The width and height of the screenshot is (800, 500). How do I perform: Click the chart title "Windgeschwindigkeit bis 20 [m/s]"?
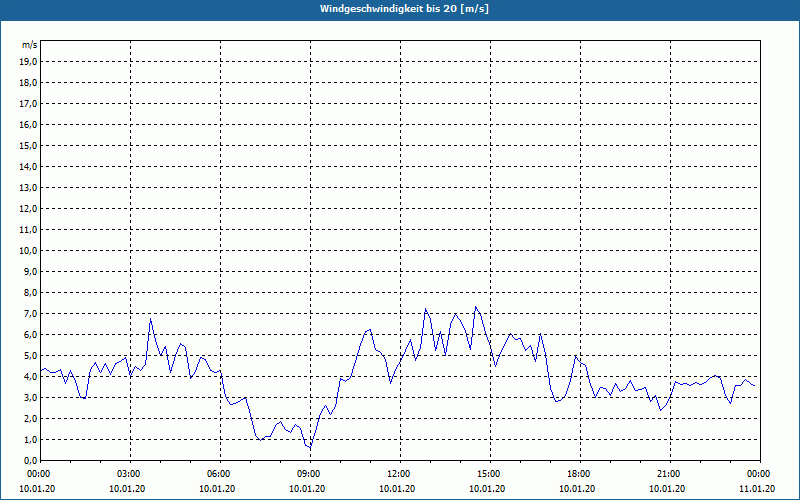404,9
